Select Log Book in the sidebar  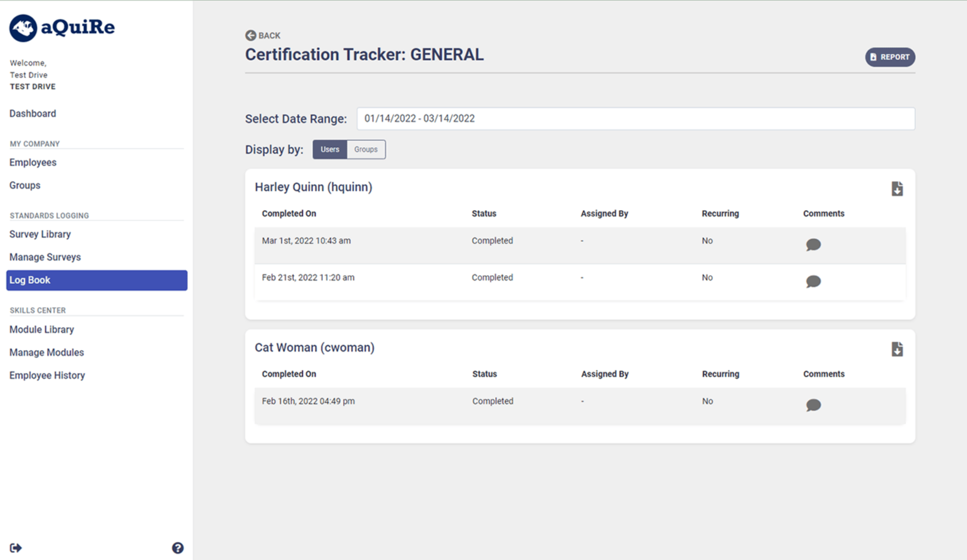coord(30,280)
